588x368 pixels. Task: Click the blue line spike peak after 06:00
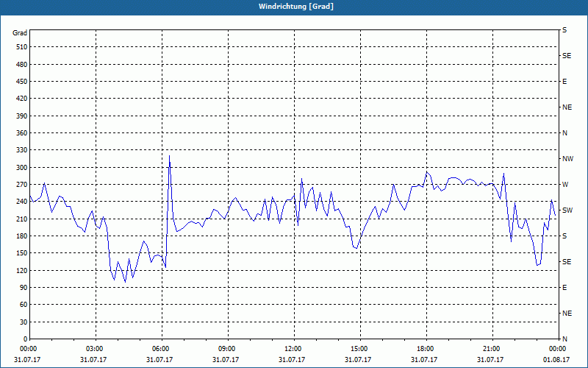pos(170,155)
